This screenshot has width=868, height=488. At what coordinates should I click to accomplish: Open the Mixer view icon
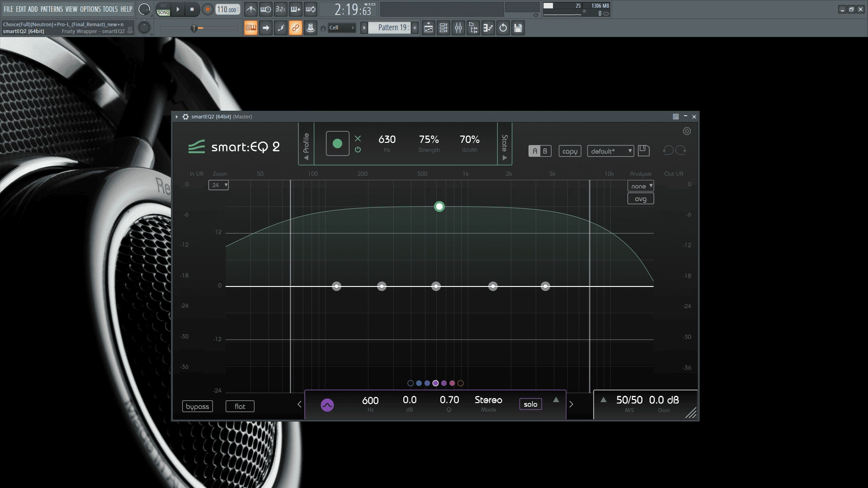coord(458,28)
